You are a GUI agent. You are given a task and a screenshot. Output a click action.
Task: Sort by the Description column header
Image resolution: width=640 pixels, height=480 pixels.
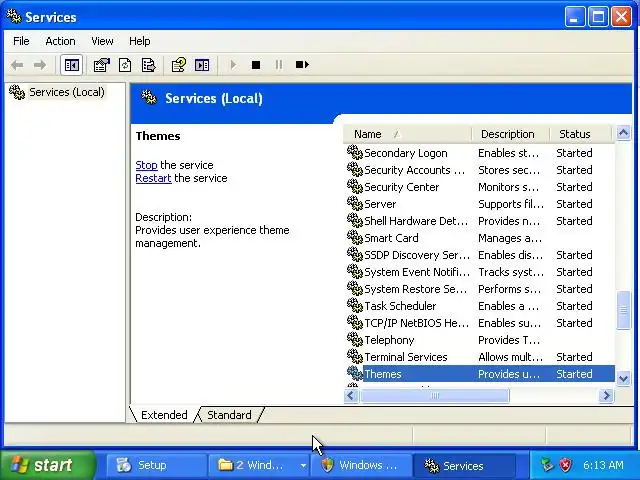tap(510, 134)
